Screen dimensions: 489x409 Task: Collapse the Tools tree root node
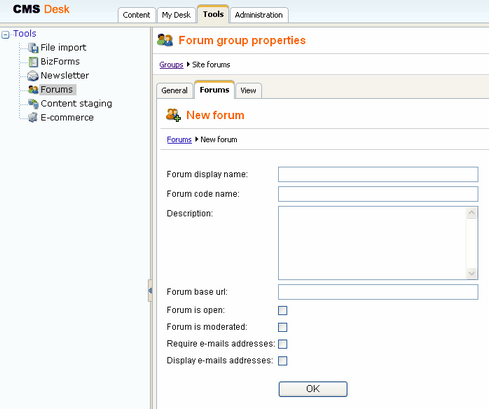coord(5,35)
